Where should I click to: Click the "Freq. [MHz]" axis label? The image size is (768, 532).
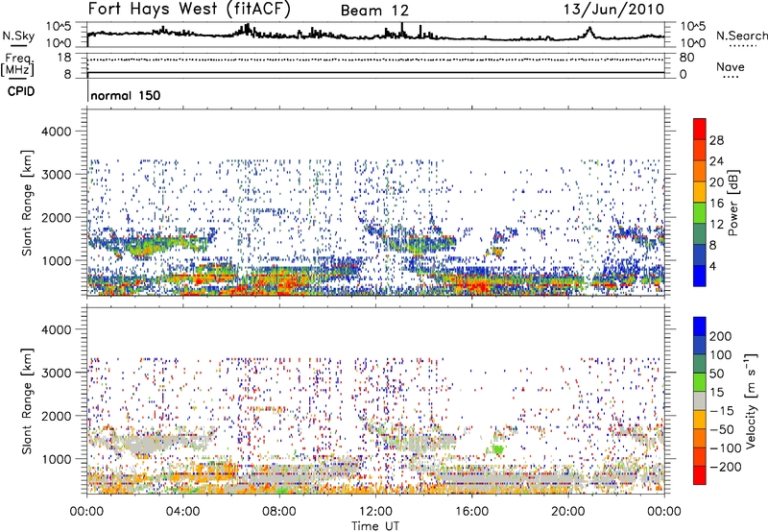click(17, 64)
